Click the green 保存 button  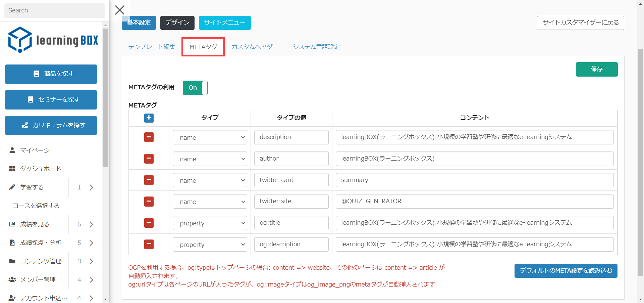596,69
